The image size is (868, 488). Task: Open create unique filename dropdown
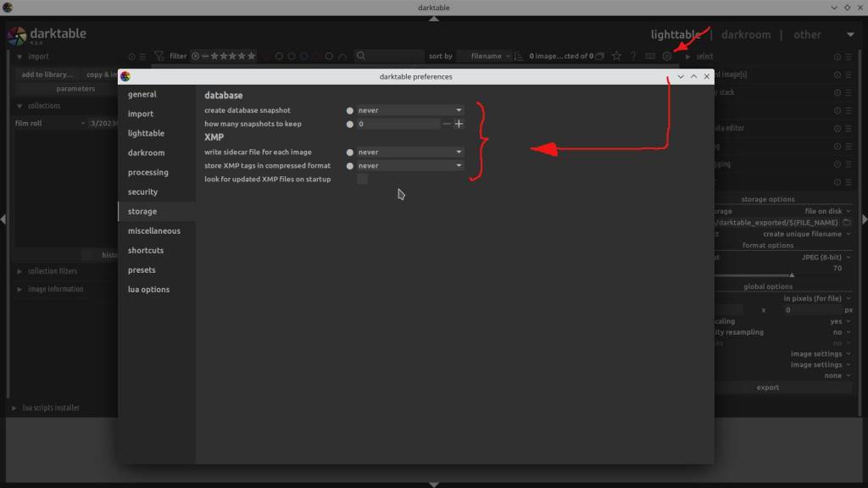(807, 234)
